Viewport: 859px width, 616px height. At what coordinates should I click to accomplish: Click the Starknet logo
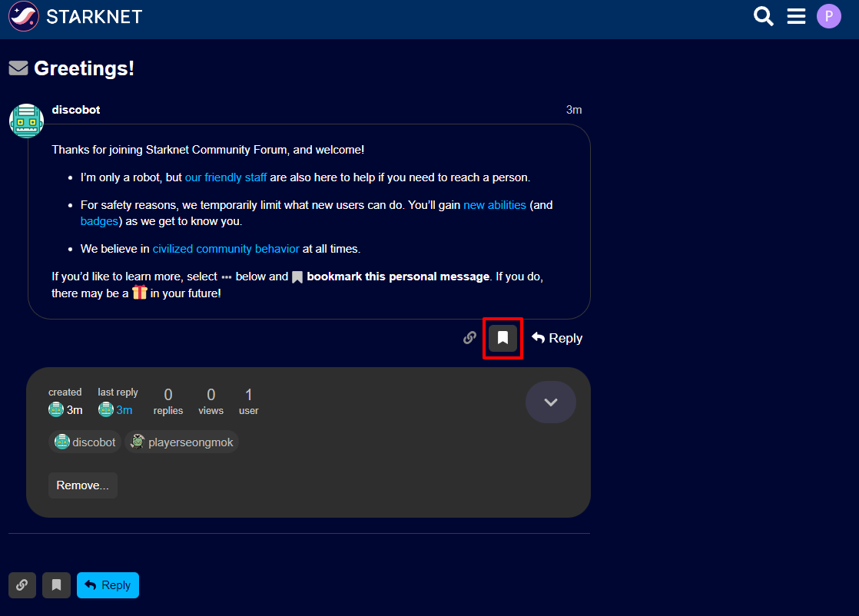coord(24,16)
